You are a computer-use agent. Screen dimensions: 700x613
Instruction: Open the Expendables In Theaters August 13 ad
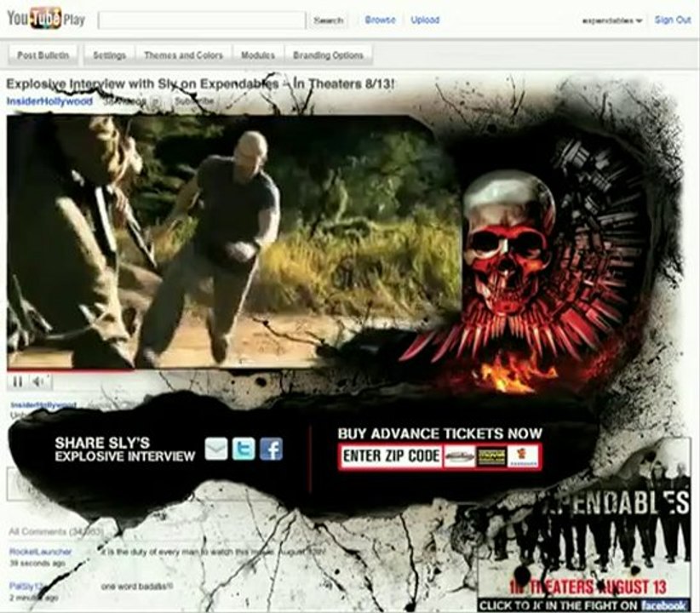click(x=585, y=518)
